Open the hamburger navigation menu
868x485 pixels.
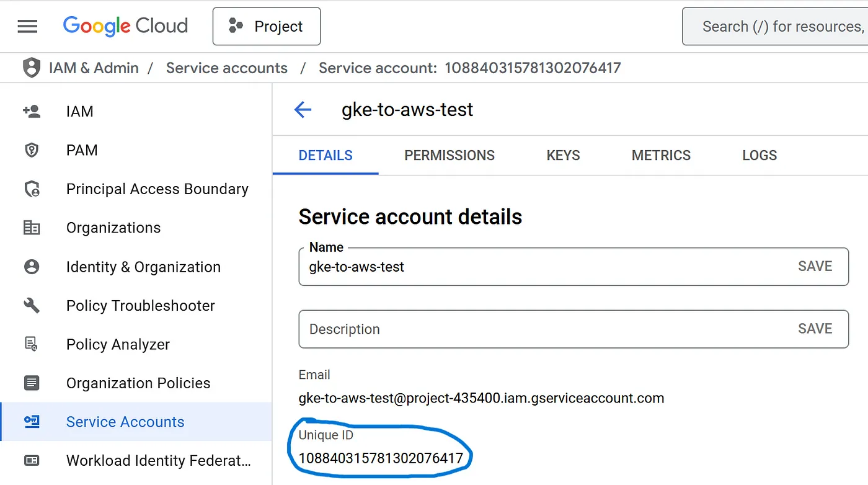(27, 26)
